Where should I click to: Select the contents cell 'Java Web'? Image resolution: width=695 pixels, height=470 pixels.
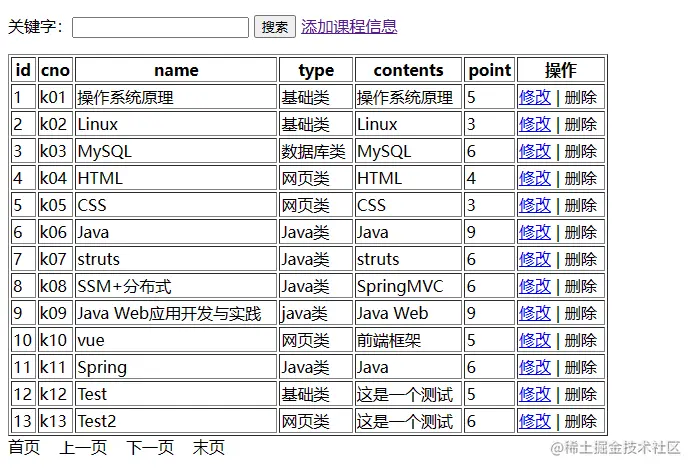[408, 313]
